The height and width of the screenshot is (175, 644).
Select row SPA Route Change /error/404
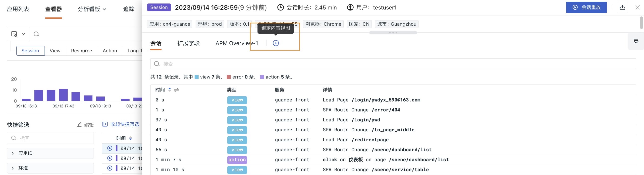coord(393,110)
